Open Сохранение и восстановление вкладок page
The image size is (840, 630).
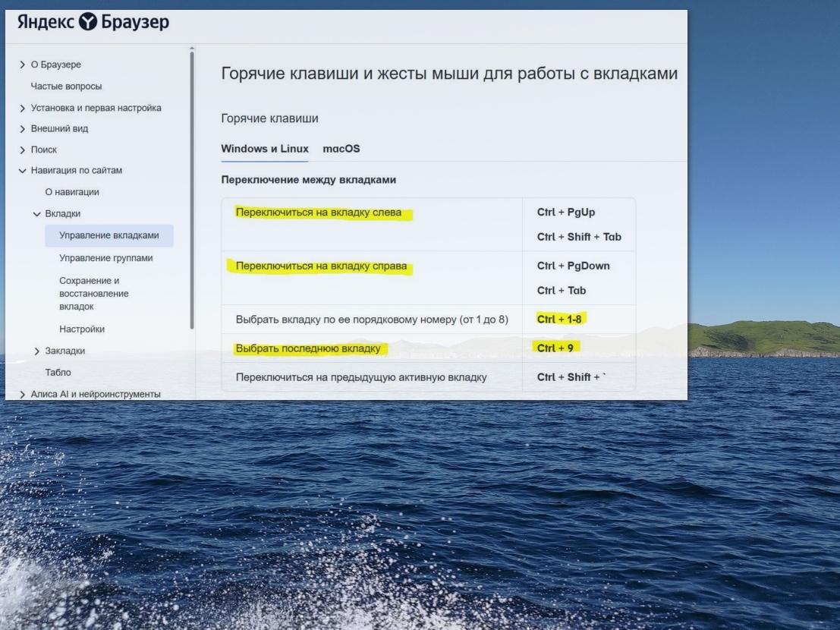(x=94, y=294)
